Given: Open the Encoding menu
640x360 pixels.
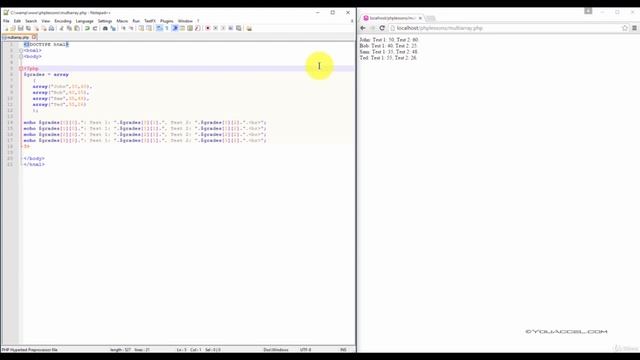Looking at the screenshot, I should pyautogui.click(x=63, y=21).
